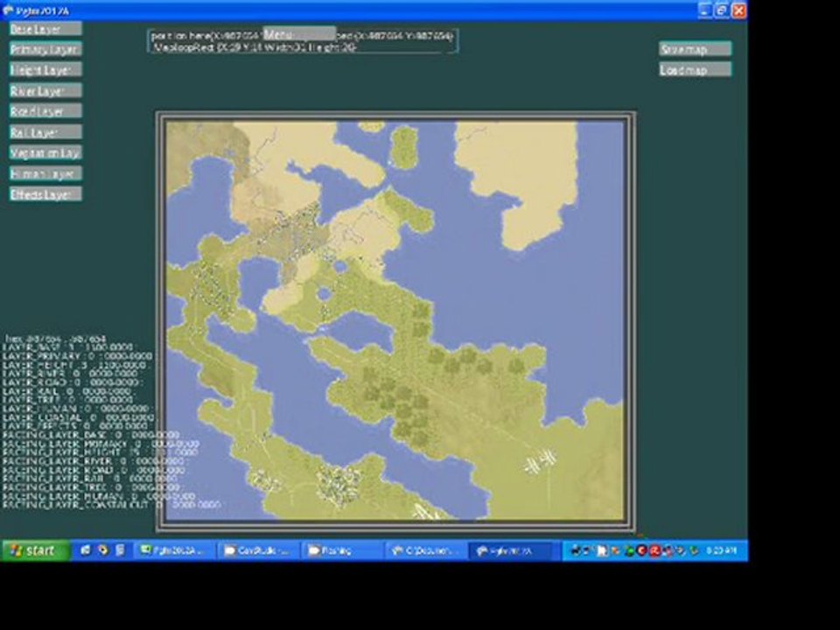Switch to the Human Layer
Image resolution: width=840 pixels, height=630 pixels.
pos(45,173)
